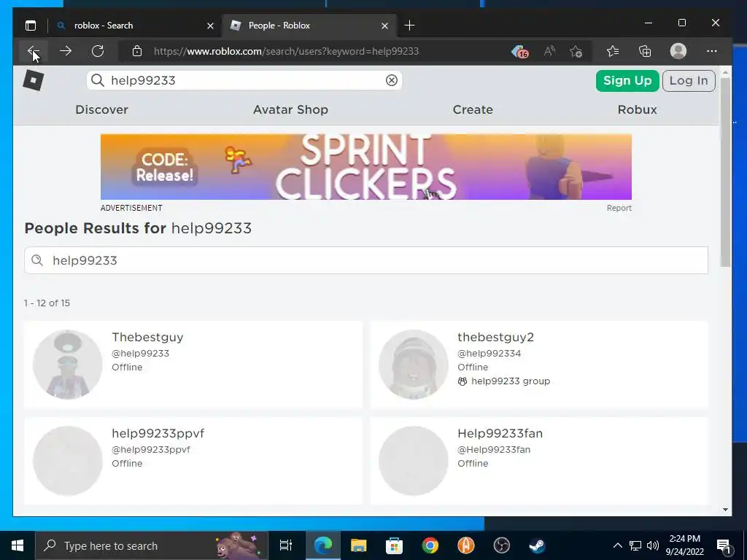This screenshot has width=747, height=560.
Task: Click Help99233fan avatar placeholder
Action: point(414,461)
